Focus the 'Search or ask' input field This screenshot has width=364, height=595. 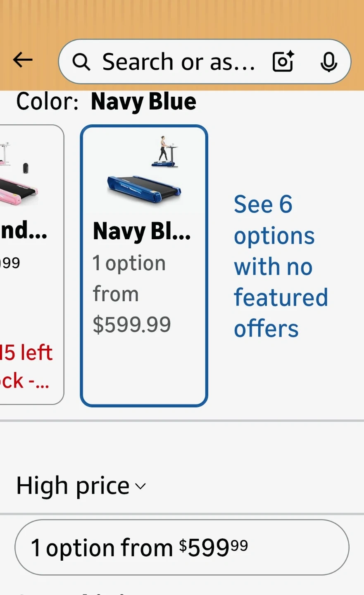[178, 62]
